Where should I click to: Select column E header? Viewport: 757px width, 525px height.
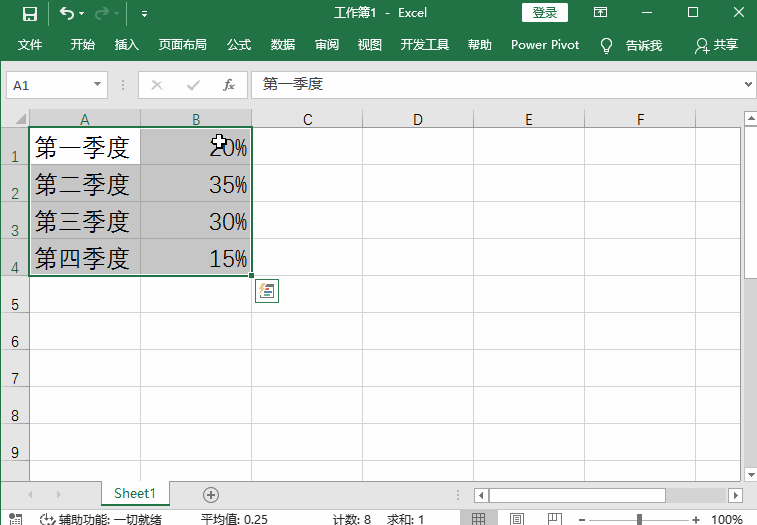[529, 119]
